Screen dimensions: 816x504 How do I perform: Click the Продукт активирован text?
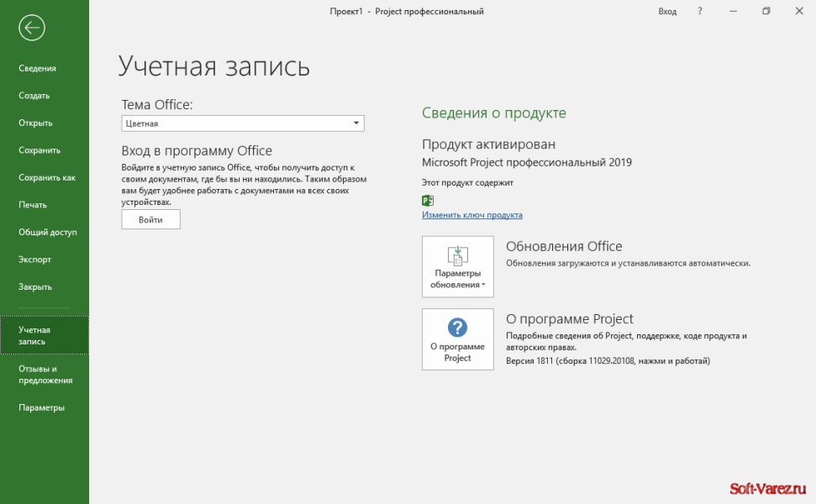488,144
